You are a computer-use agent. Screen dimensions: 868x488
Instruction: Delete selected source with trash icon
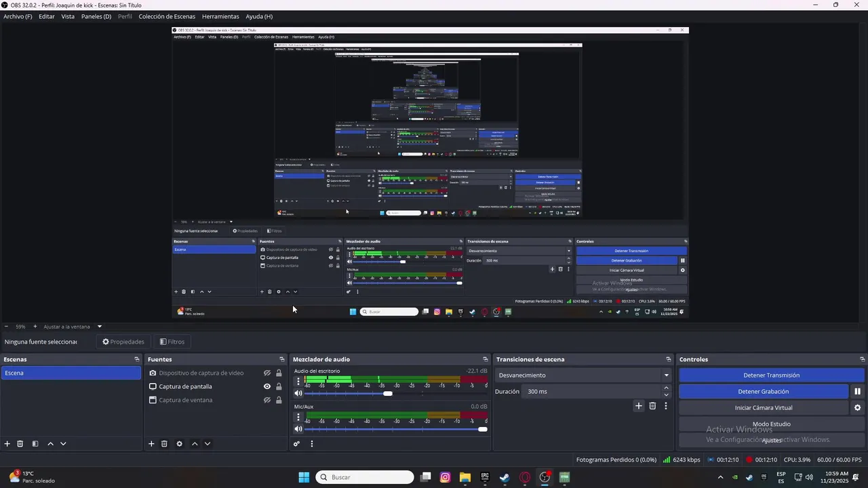164,444
